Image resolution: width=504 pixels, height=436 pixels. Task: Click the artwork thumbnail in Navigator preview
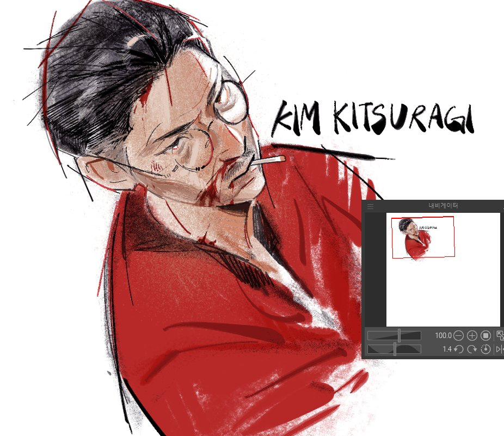416,238
